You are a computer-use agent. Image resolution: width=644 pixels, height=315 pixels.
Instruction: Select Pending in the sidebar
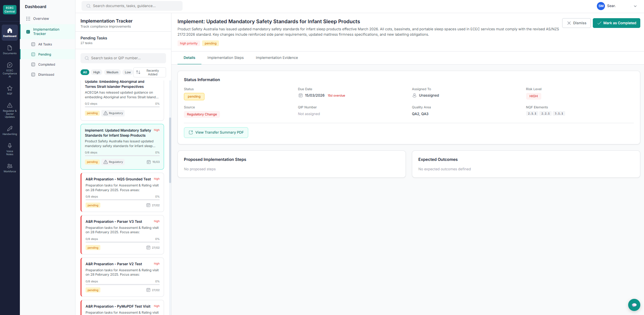point(48,55)
